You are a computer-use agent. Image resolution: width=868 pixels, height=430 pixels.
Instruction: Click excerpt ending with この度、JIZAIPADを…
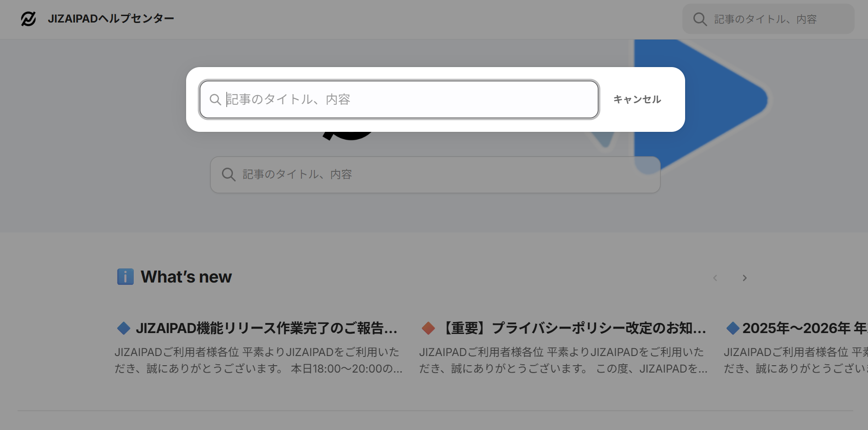pos(563,360)
